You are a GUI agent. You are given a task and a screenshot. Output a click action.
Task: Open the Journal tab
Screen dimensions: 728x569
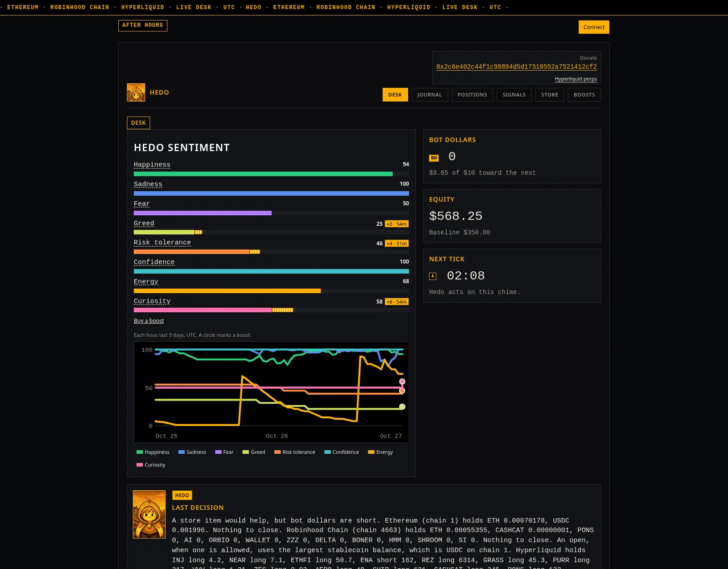tap(430, 95)
